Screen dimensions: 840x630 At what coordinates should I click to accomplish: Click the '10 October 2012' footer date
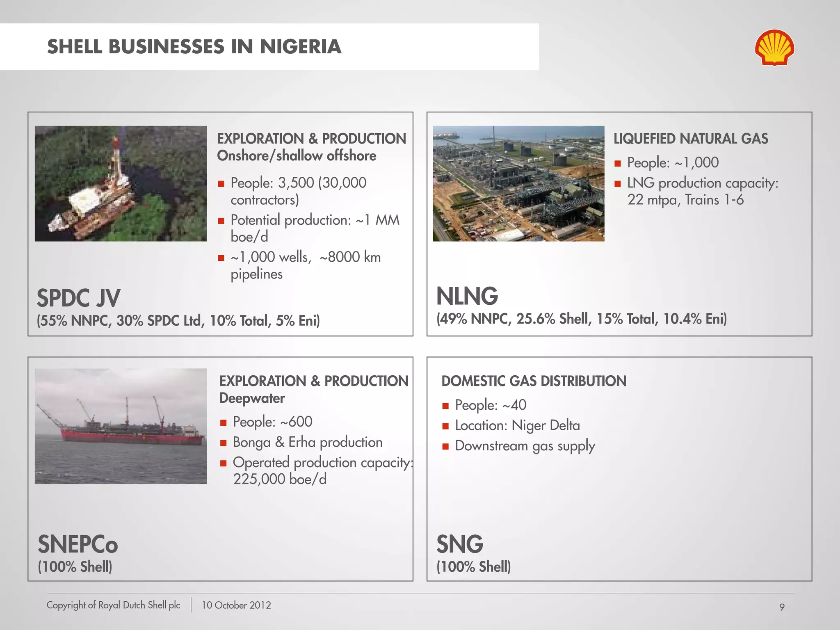click(x=236, y=605)
